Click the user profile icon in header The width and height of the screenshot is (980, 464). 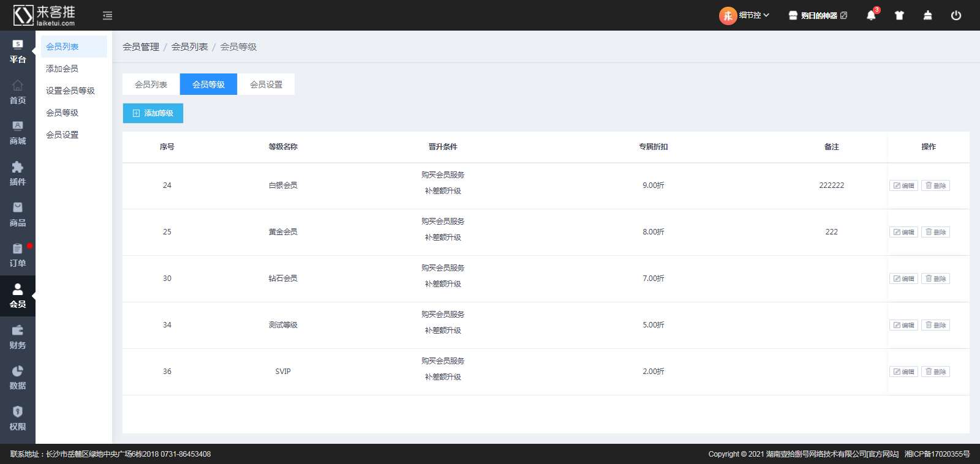pyautogui.click(x=927, y=15)
